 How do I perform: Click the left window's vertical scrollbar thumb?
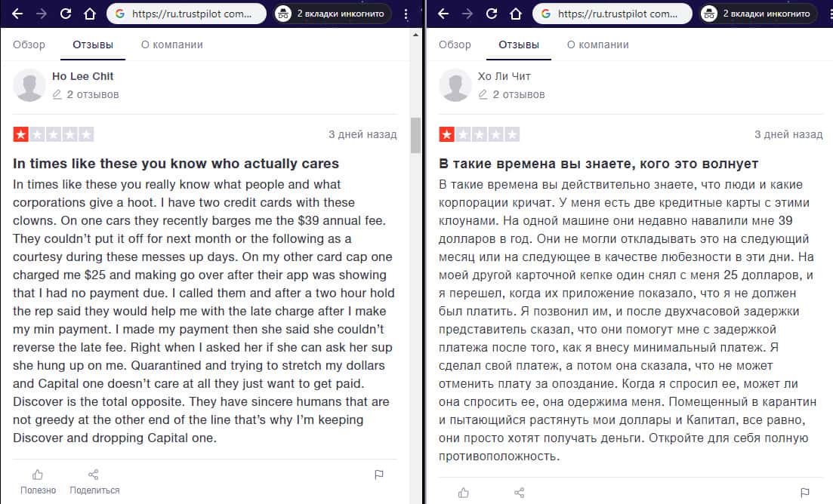click(x=415, y=136)
